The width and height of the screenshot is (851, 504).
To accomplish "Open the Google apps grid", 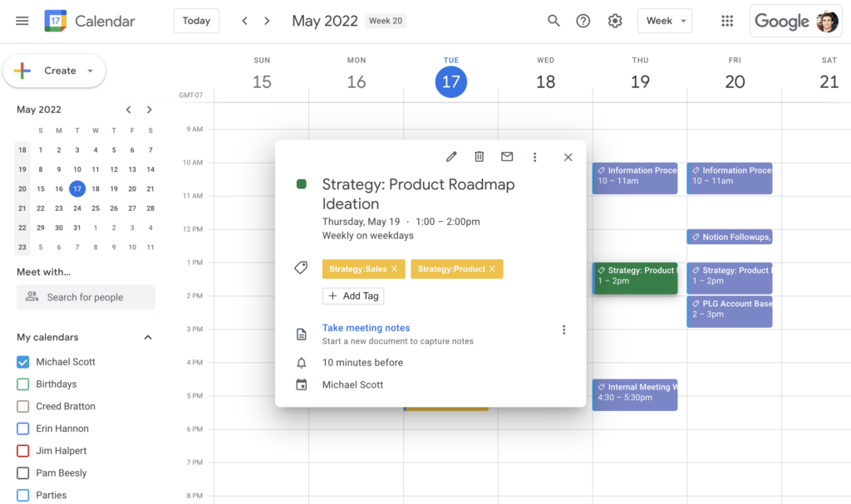I will click(x=727, y=21).
